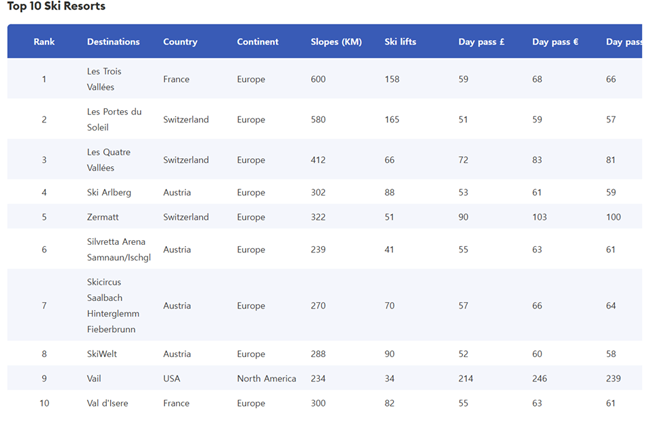
Task: Click the Day pass € header
Action: [555, 42]
